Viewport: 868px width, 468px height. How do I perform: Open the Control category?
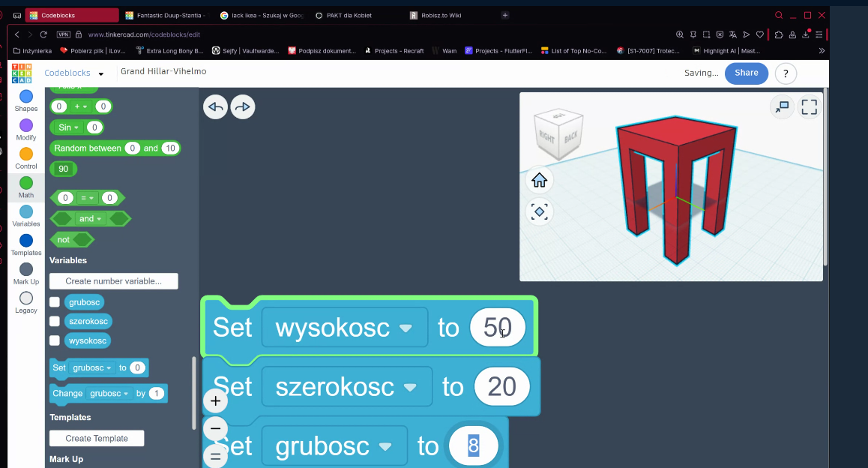(x=26, y=159)
